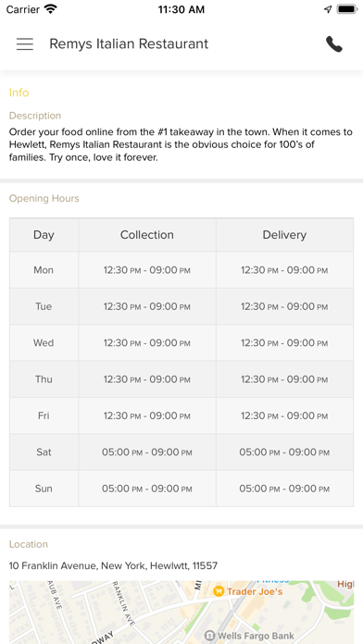The width and height of the screenshot is (363, 644).
Task: Tap the Delivery column header
Action: tap(284, 235)
